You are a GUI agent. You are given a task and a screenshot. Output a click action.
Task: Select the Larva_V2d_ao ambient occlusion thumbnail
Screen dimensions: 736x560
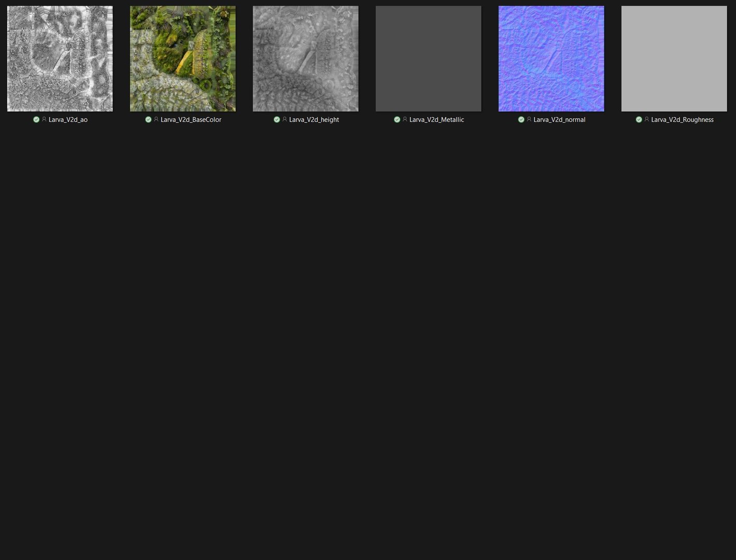click(60, 59)
